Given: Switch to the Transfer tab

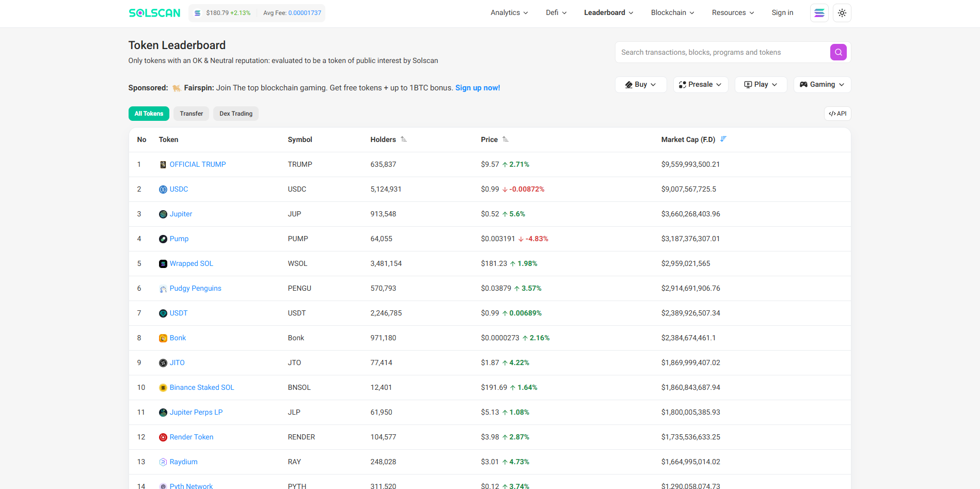Looking at the screenshot, I should (191, 113).
